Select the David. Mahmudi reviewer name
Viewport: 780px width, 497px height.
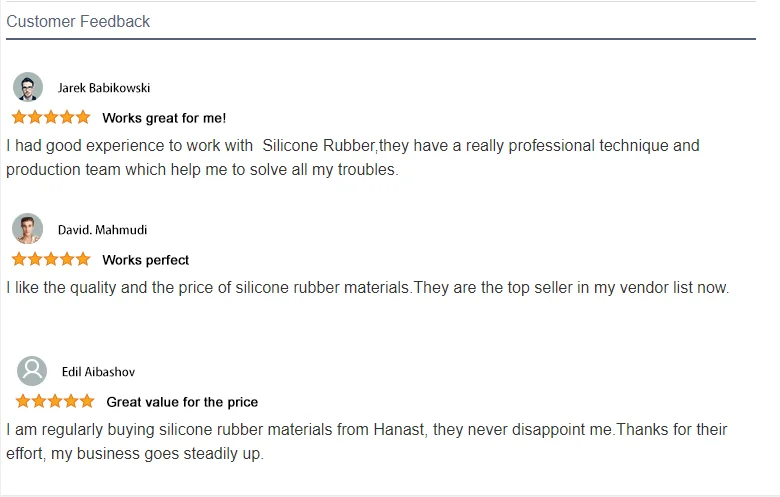(x=102, y=230)
